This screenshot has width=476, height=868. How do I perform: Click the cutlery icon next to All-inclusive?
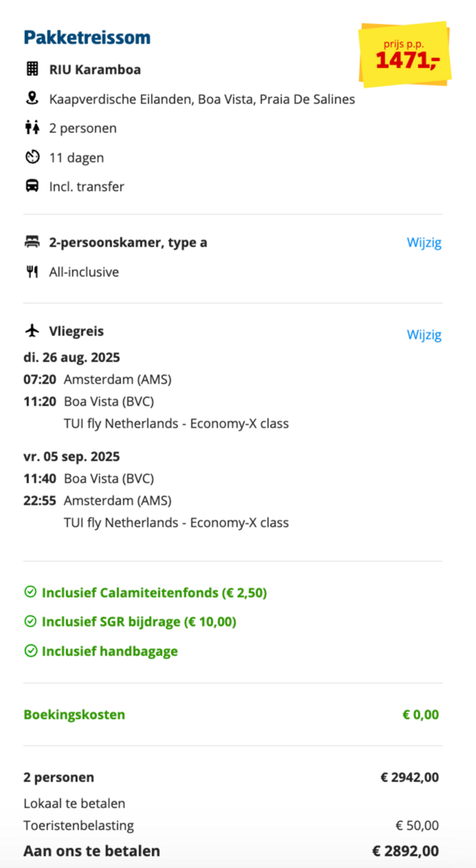(32, 272)
